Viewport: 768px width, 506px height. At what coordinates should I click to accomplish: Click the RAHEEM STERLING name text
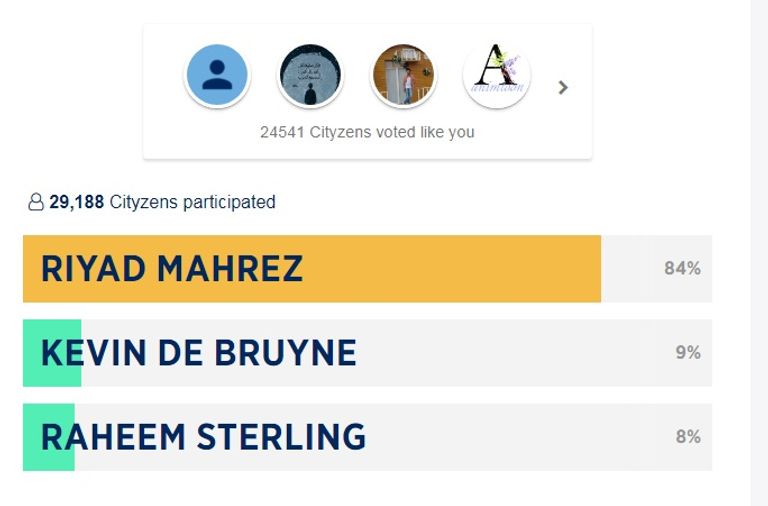(x=203, y=437)
